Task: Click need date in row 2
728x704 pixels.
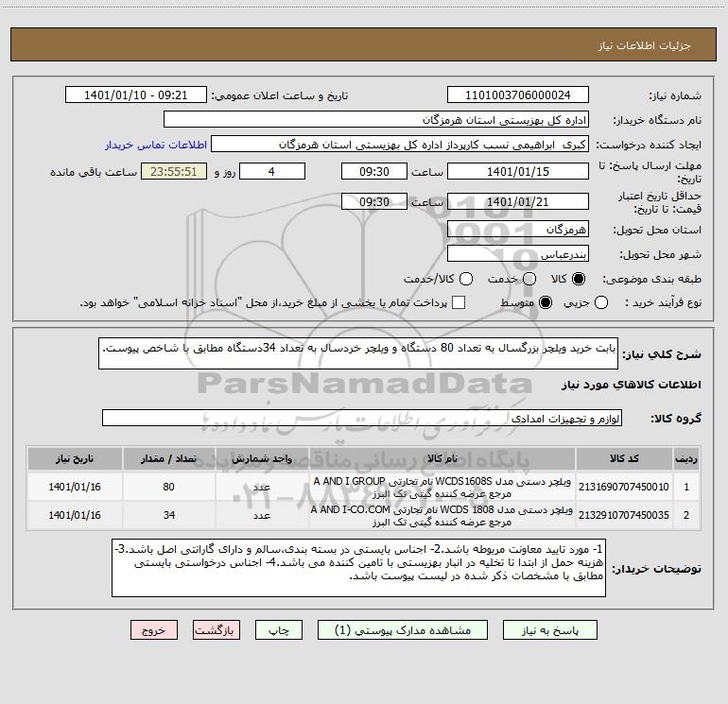Action: [x=75, y=515]
